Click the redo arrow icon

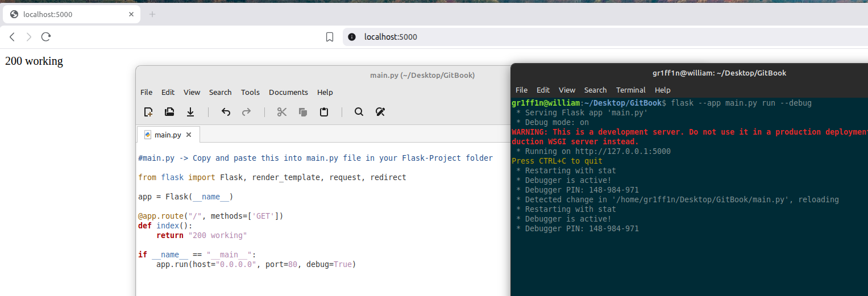point(246,112)
